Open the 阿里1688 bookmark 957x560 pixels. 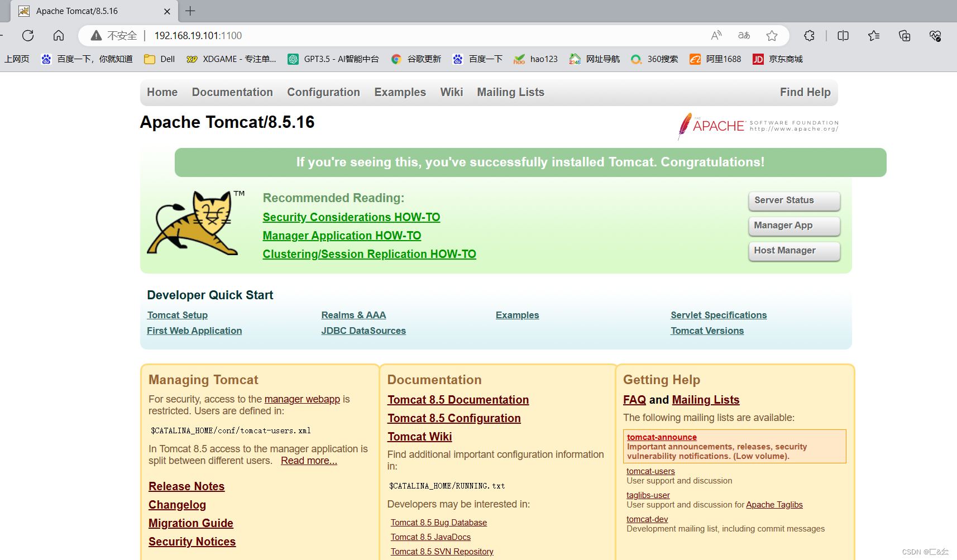(715, 59)
